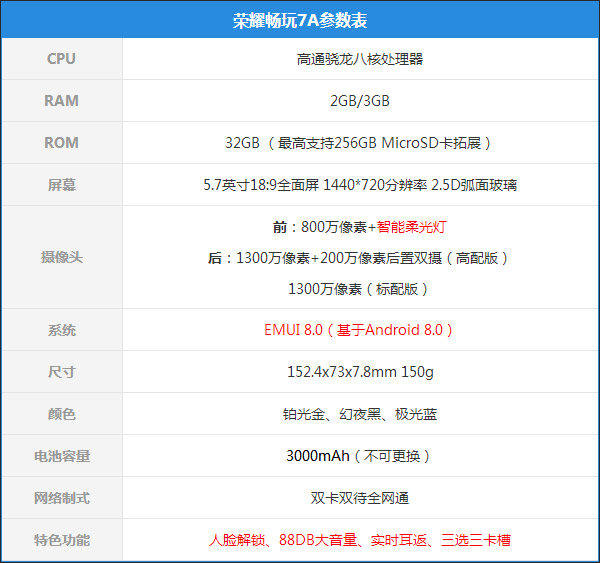Screen dimensions: 600x563
Task: Click the value 152.4x73x7.8mm 150g
Action: pyautogui.click(x=360, y=372)
